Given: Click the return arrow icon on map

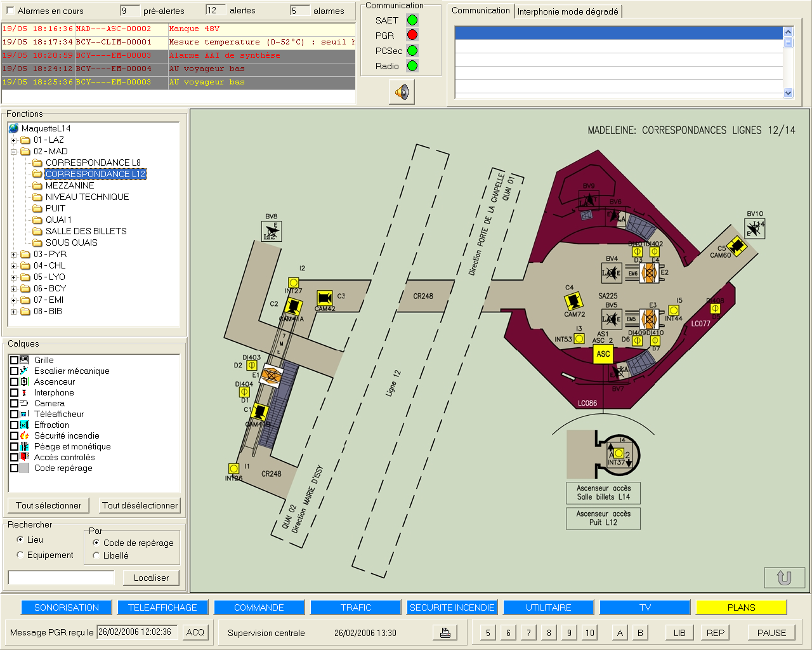Looking at the screenshot, I should tap(784, 578).
